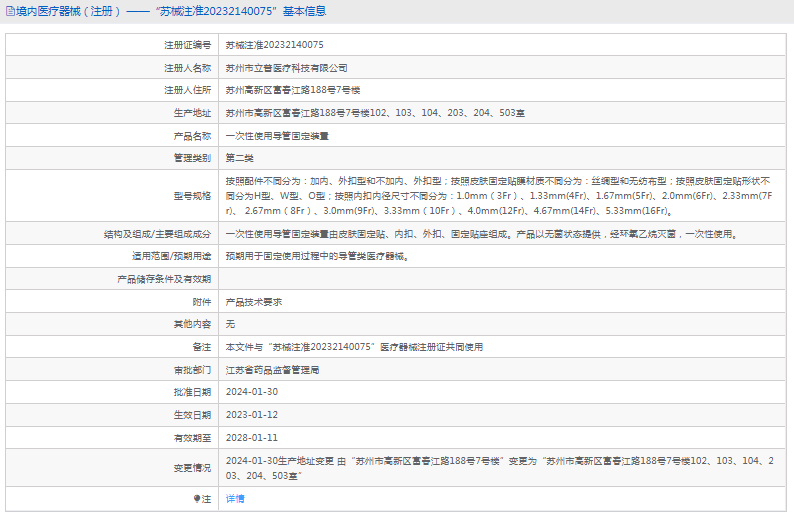Click the 注册证编号 label cell

(112, 45)
